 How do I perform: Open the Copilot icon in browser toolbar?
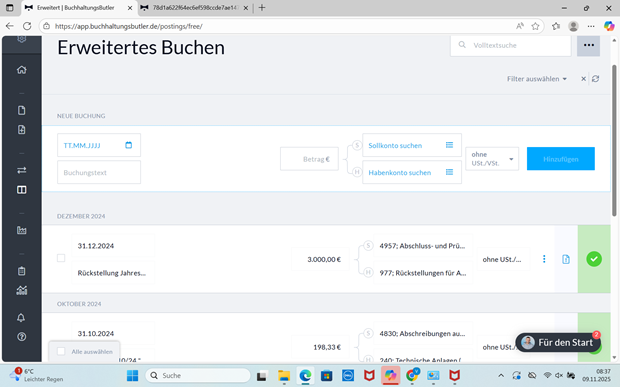(x=609, y=26)
